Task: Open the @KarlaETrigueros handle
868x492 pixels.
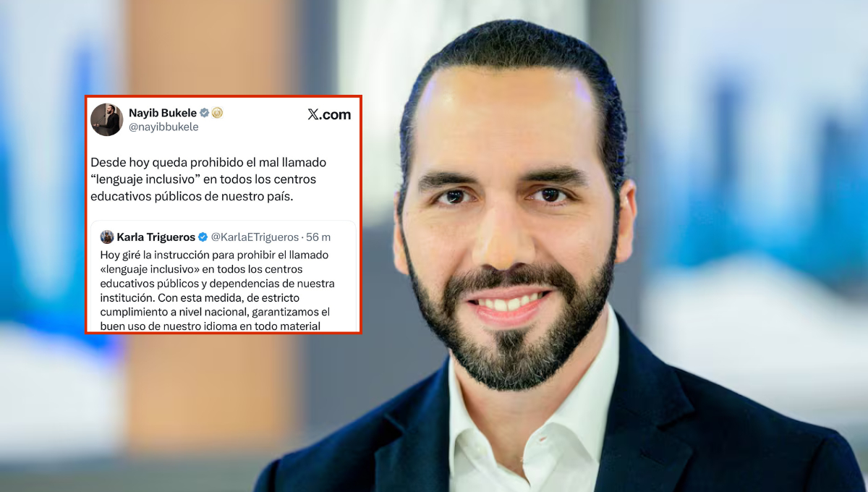Action: pyautogui.click(x=255, y=237)
